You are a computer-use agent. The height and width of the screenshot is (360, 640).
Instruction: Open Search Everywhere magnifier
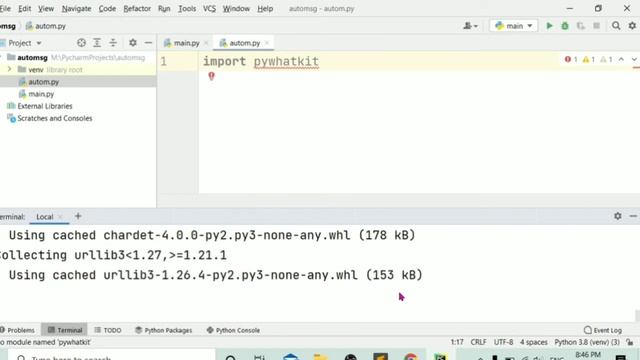[x=616, y=26]
